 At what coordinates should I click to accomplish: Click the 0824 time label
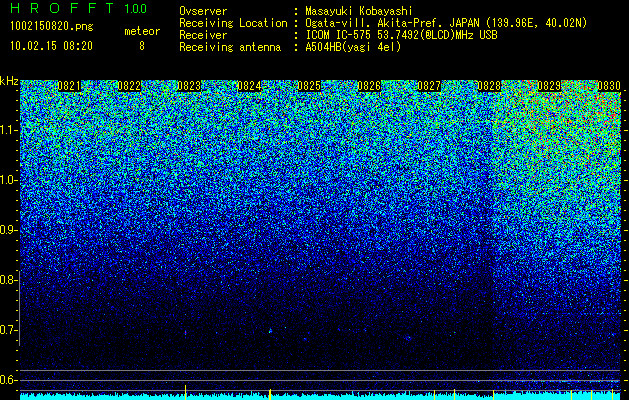point(249,86)
